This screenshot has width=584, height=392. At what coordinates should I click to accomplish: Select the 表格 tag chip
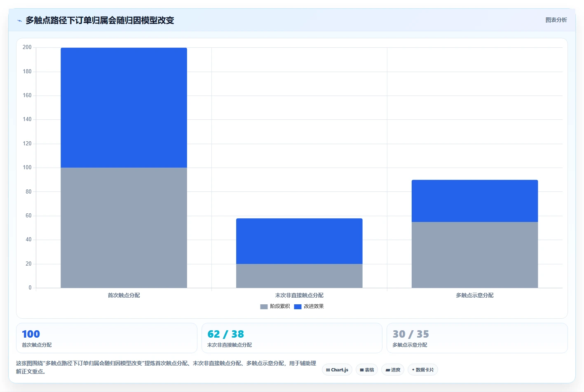pos(367,370)
